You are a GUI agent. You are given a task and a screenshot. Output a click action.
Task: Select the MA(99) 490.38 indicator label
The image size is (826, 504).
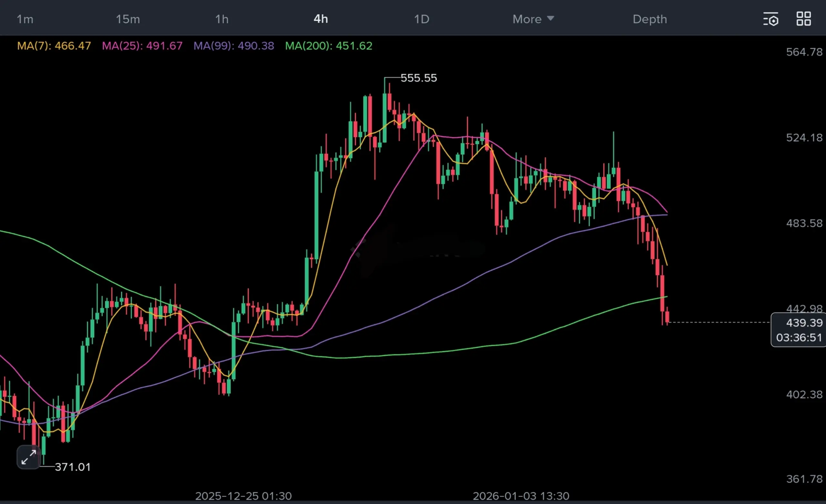[x=234, y=45]
